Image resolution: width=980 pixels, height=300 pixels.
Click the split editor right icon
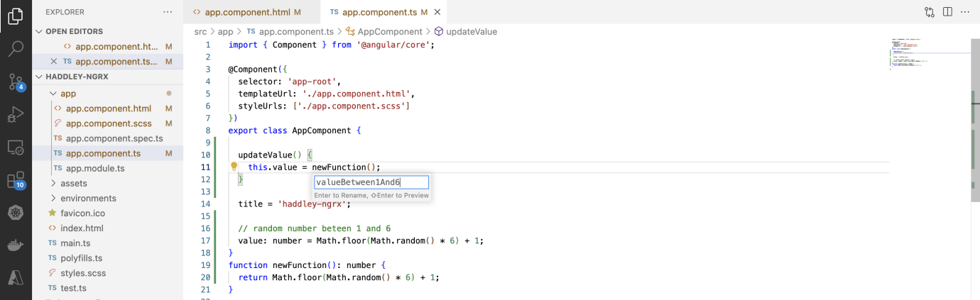[x=947, y=12]
